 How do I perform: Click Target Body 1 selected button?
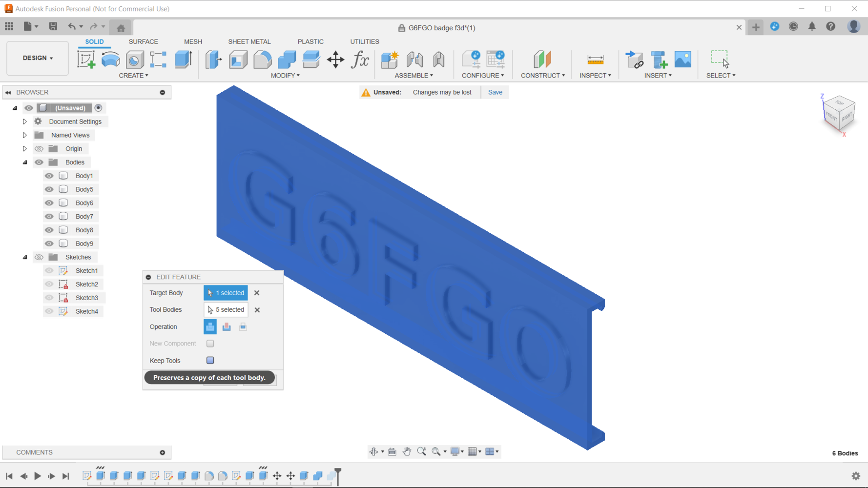pyautogui.click(x=226, y=293)
